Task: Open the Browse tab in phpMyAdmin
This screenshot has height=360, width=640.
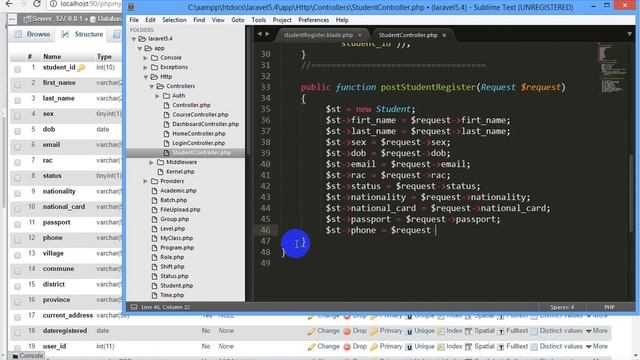Action: [x=33, y=34]
